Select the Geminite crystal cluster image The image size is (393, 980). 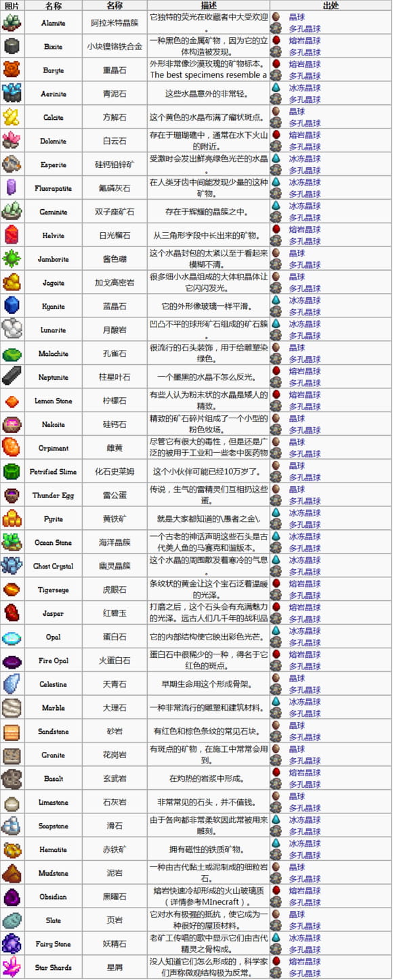tap(12, 211)
